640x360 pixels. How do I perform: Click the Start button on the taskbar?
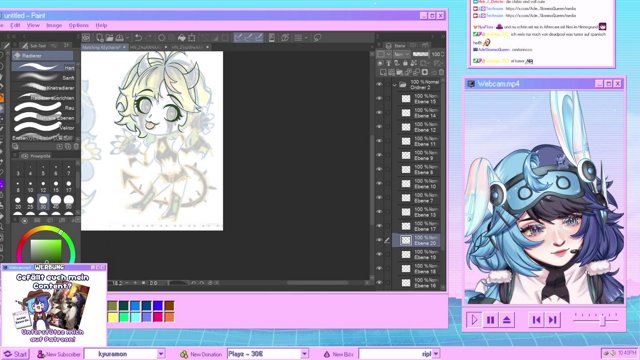tap(15, 354)
